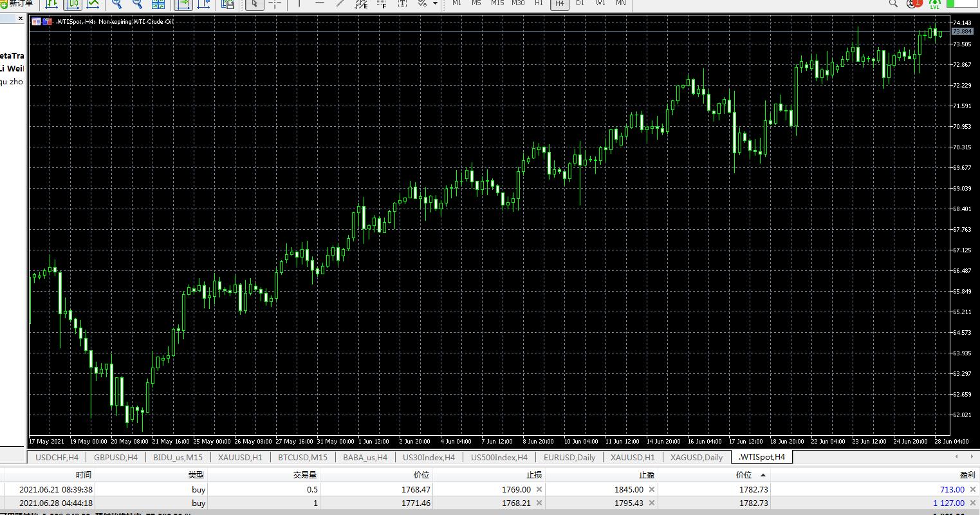This screenshot has height=515, width=980.
Task: Draw a vertical line tool
Action: pyautogui.click(x=300, y=4)
